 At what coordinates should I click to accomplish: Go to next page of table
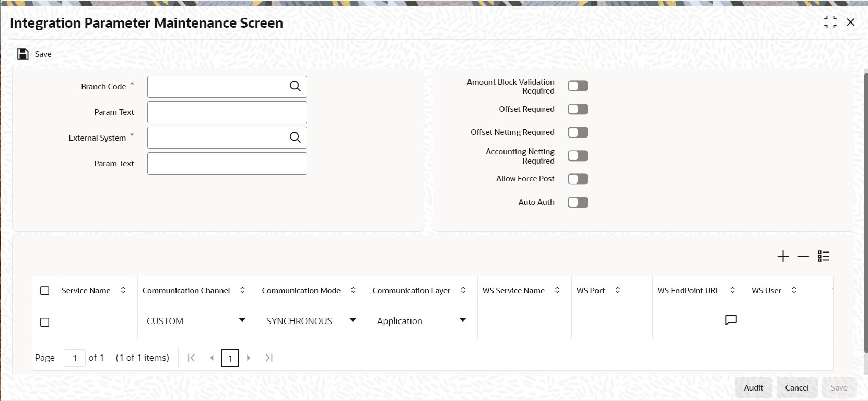coord(249,358)
